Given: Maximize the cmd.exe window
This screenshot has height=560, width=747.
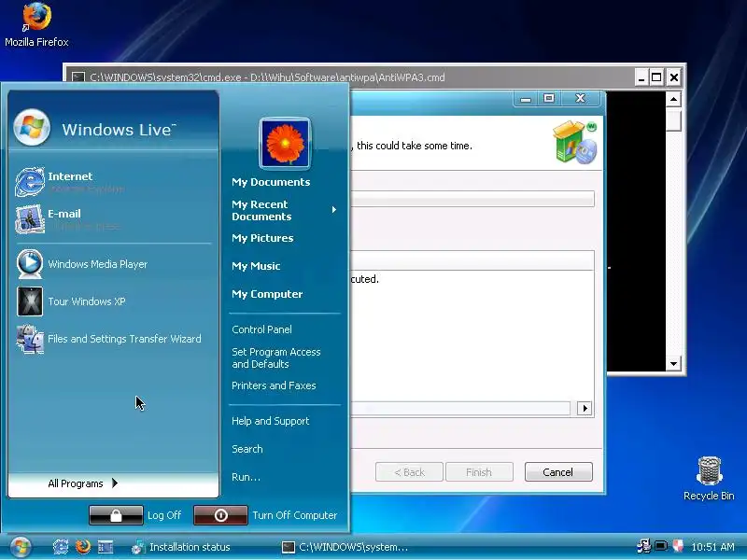Looking at the screenshot, I should coord(656,77).
